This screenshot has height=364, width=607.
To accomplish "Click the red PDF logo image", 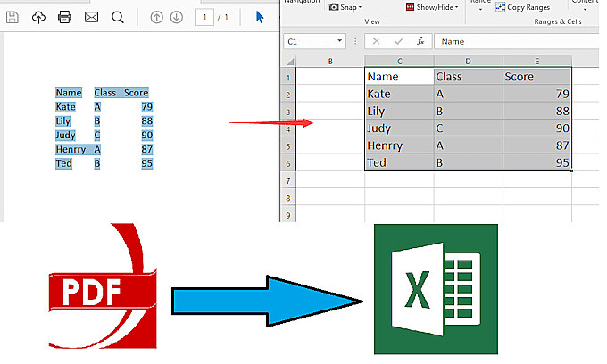I will 103,286.
